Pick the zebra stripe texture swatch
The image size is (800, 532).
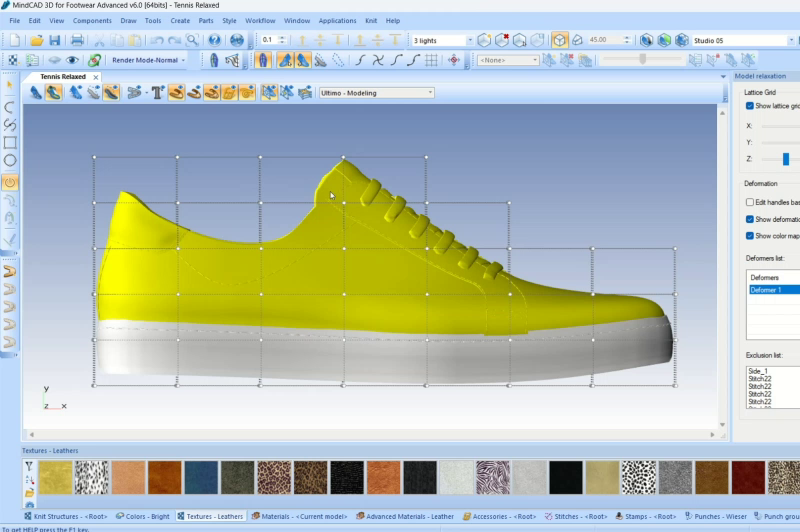click(492, 477)
